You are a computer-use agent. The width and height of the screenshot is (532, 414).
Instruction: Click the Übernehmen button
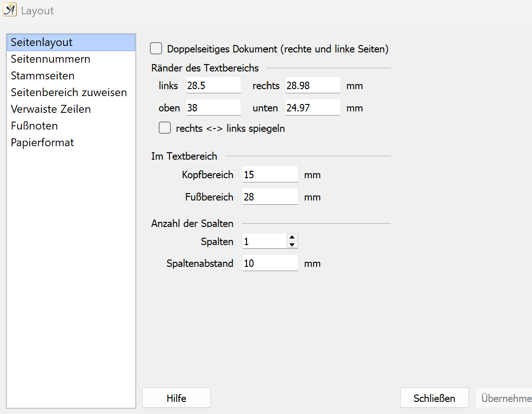(504, 398)
